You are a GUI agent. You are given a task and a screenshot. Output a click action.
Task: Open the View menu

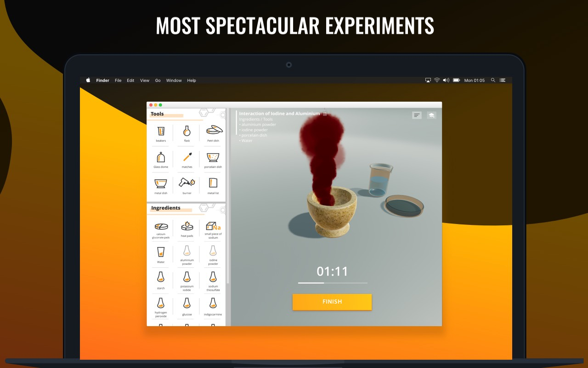click(145, 80)
